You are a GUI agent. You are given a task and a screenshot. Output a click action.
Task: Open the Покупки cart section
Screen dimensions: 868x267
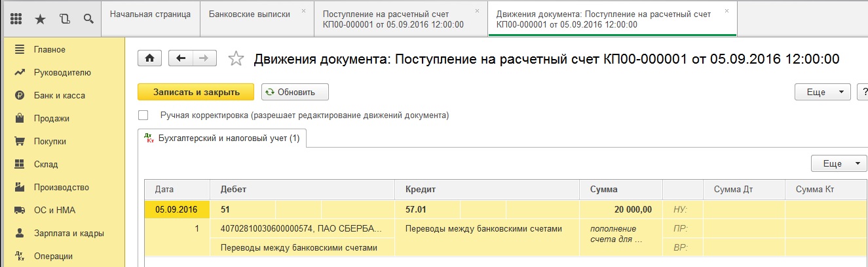[50, 141]
